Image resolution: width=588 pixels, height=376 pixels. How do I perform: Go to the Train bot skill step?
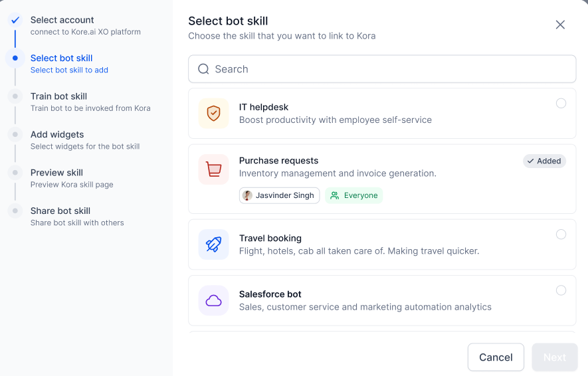tap(58, 97)
